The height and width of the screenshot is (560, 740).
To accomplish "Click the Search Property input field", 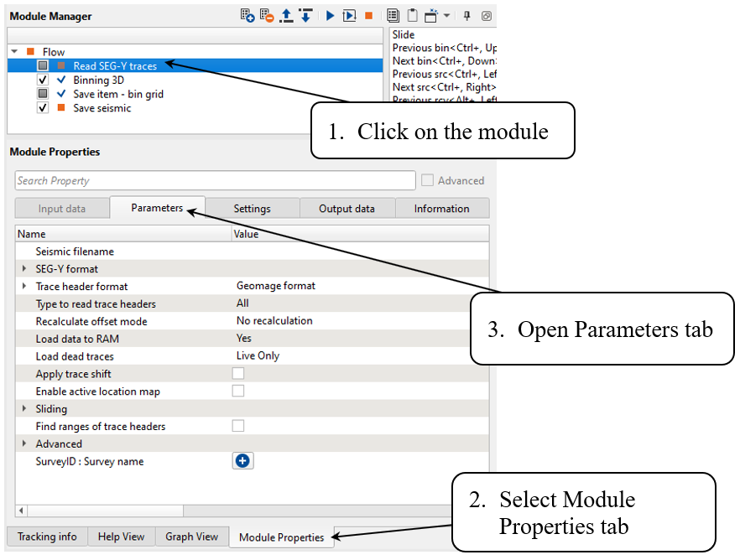I will coord(215,180).
